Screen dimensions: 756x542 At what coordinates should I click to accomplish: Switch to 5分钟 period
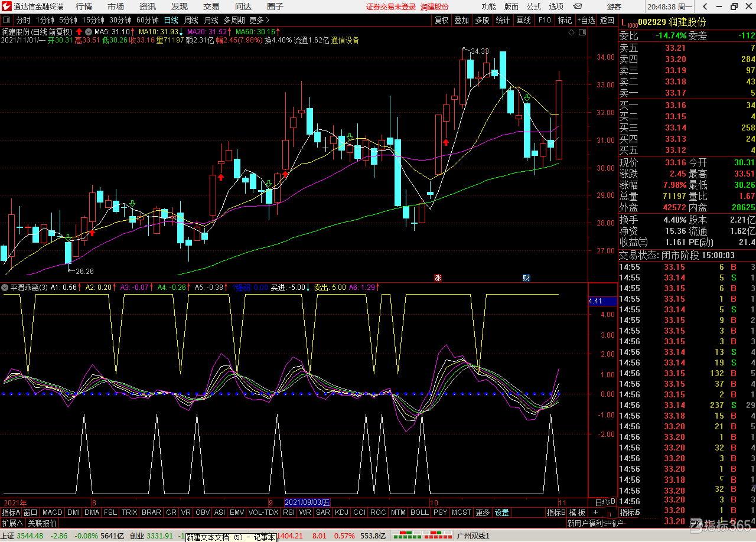click(68, 20)
